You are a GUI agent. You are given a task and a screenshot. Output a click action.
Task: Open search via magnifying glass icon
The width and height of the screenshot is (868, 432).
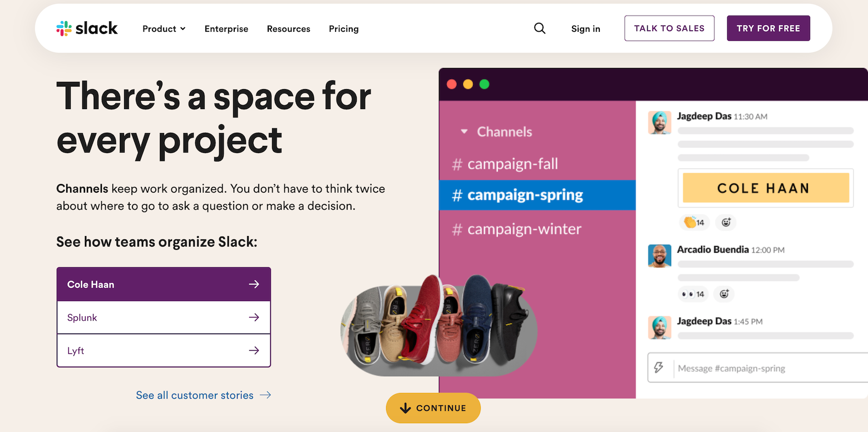click(x=540, y=28)
